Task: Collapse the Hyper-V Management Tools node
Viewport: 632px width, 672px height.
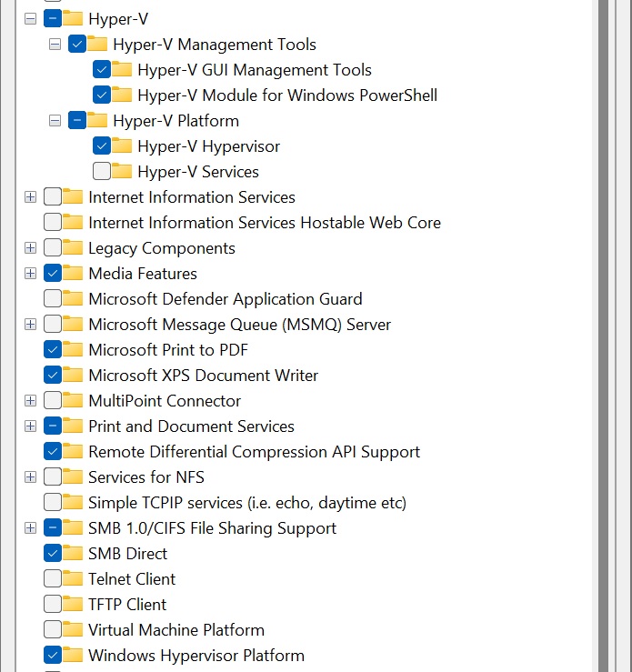Action: tap(55, 45)
